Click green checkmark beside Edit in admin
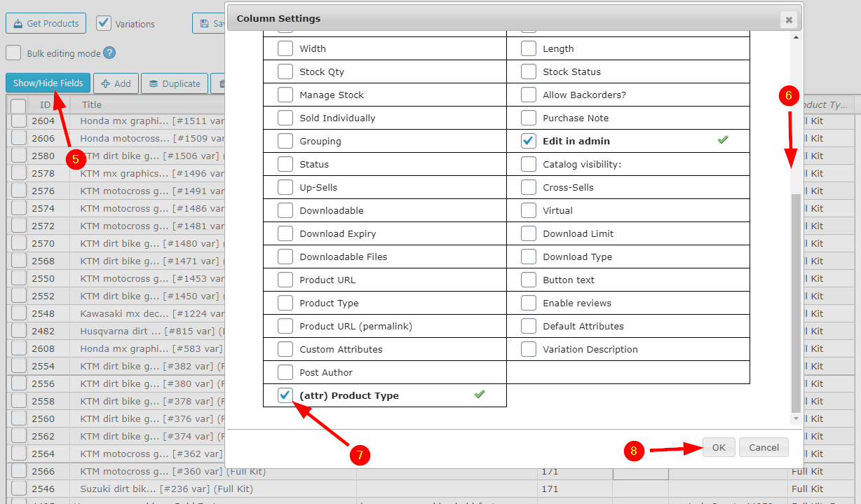 pos(723,140)
